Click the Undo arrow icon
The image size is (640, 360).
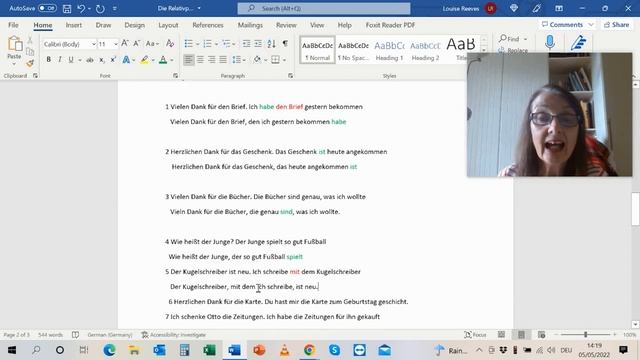[x=81, y=8]
